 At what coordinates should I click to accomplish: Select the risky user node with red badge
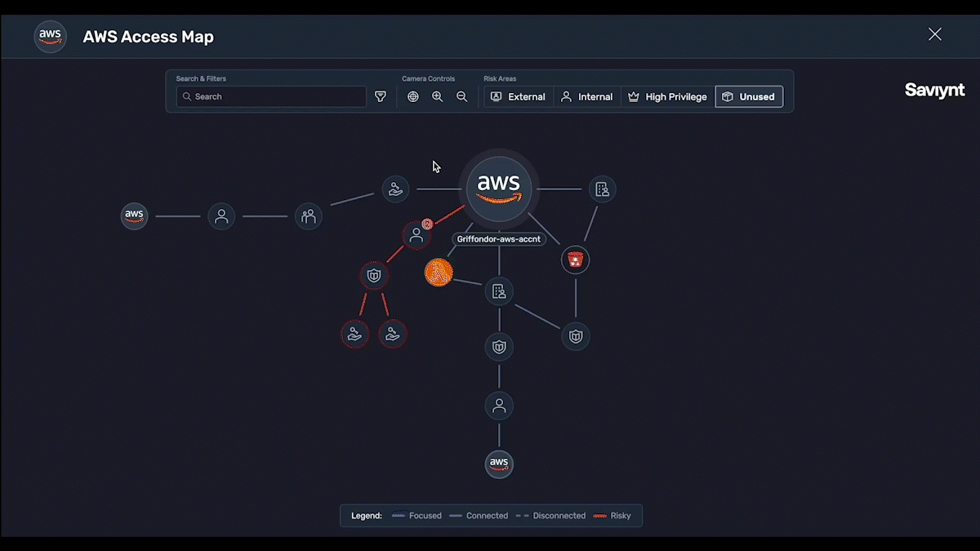[416, 236]
